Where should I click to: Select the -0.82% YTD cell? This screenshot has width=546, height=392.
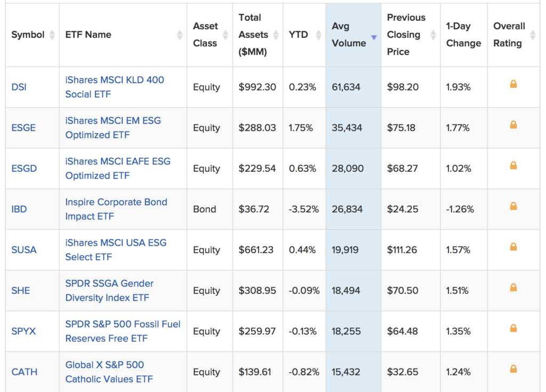pos(304,372)
